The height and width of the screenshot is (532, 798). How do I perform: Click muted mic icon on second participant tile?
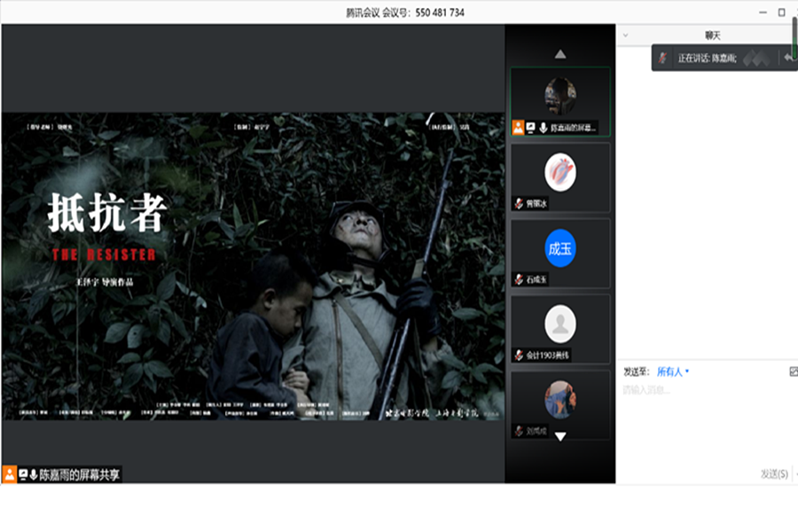pyautogui.click(x=519, y=204)
